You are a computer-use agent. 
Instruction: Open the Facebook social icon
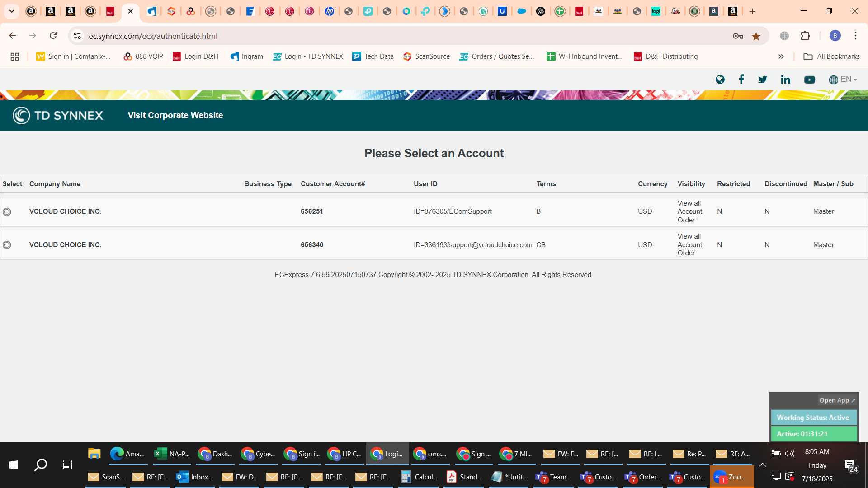(741, 80)
